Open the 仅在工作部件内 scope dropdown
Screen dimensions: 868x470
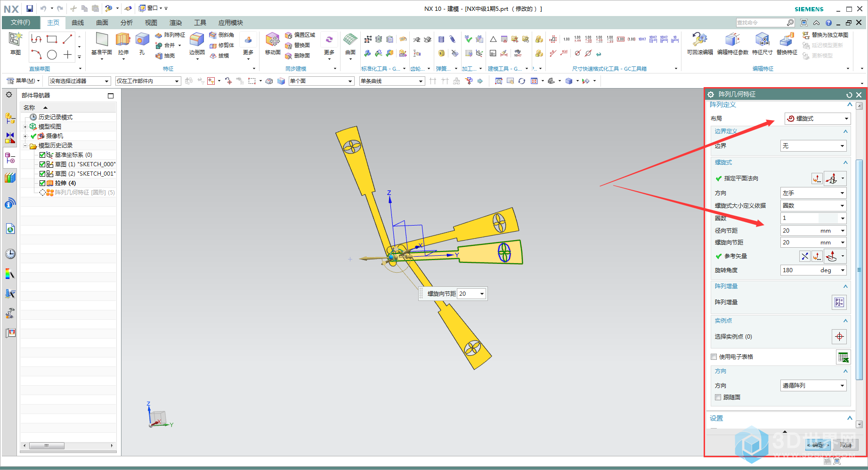[148, 81]
